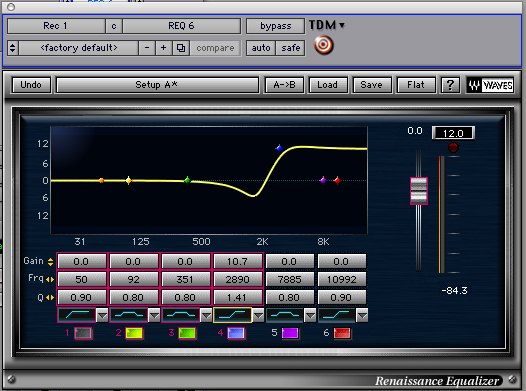Click the red target automation icon

323,45
